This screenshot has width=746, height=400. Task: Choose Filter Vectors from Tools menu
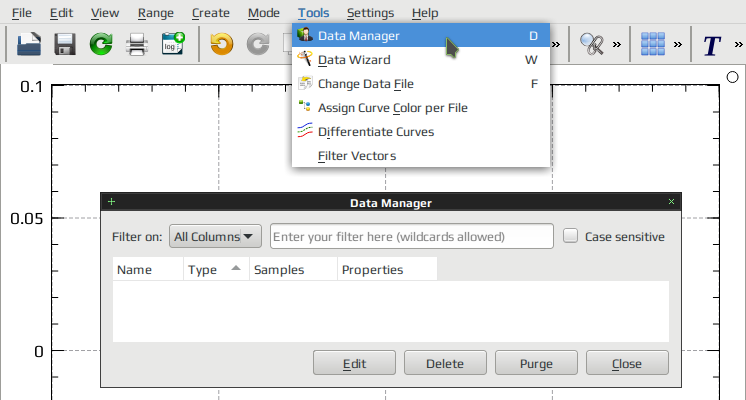point(421,156)
